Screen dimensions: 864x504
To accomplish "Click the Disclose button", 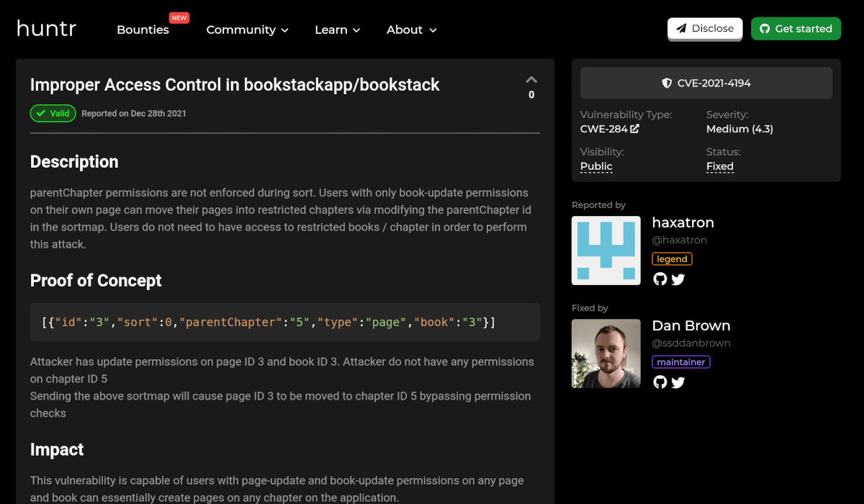I will [705, 29].
